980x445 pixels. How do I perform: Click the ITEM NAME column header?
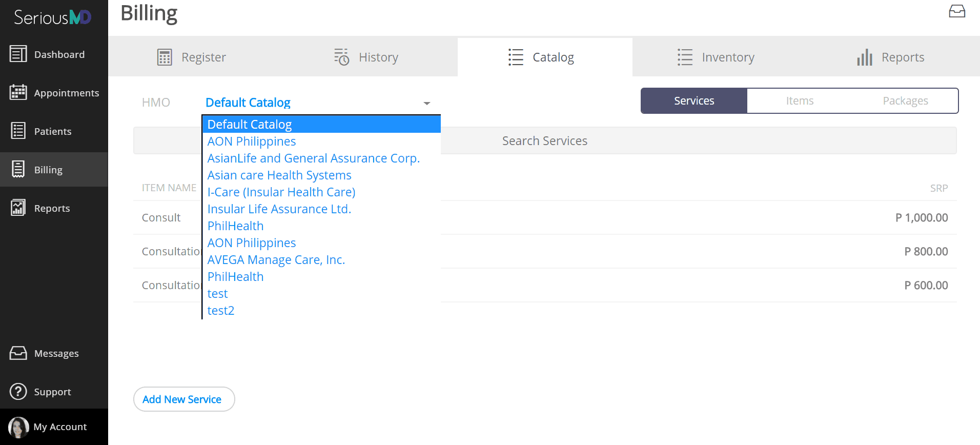(x=169, y=188)
